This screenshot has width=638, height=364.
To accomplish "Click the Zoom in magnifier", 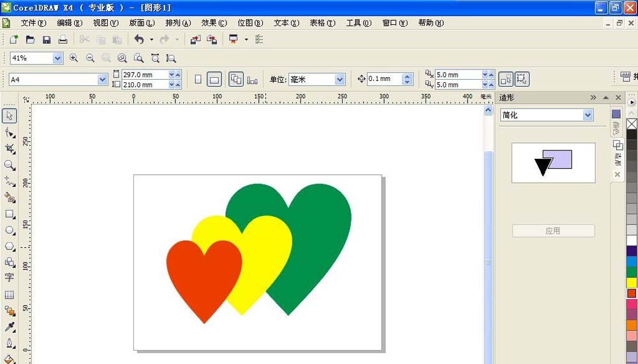I will pyautogui.click(x=73, y=58).
